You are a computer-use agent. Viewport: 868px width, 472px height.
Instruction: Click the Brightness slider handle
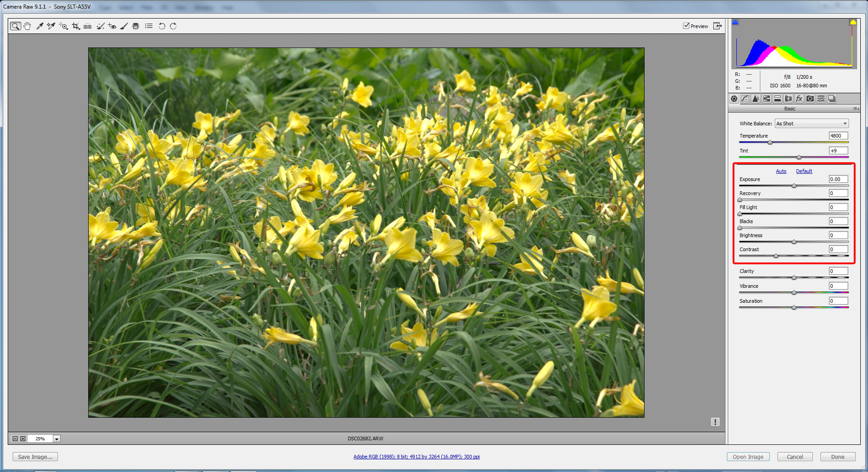pyautogui.click(x=794, y=242)
